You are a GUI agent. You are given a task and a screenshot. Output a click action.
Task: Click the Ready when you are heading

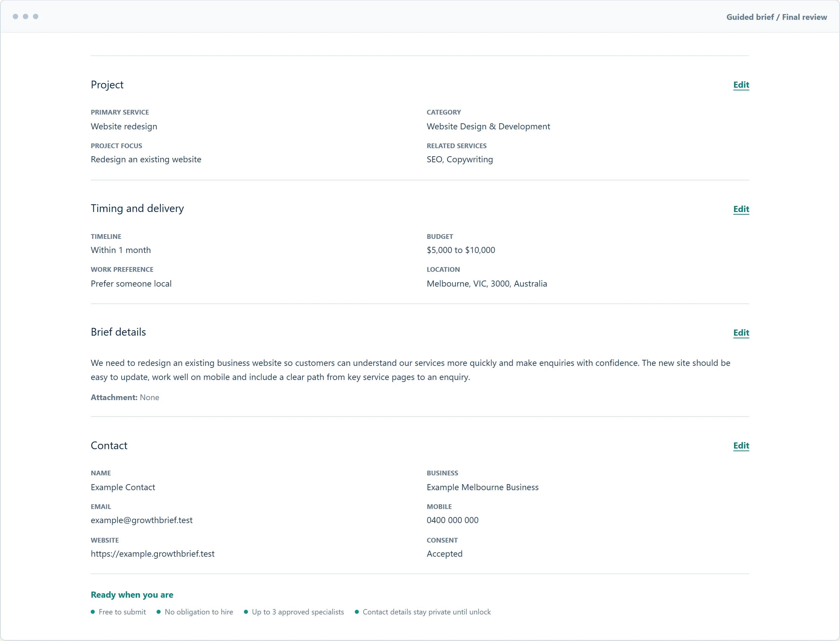point(132,594)
